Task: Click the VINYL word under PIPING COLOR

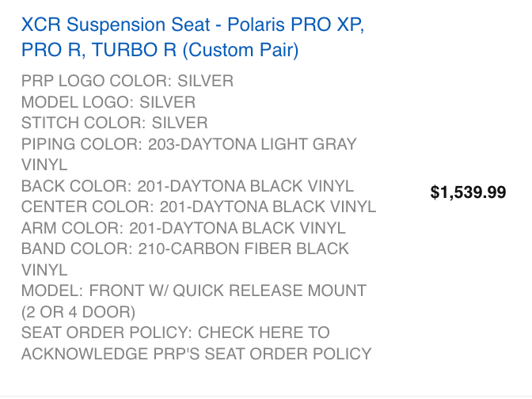Action: click(x=44, y=165)
